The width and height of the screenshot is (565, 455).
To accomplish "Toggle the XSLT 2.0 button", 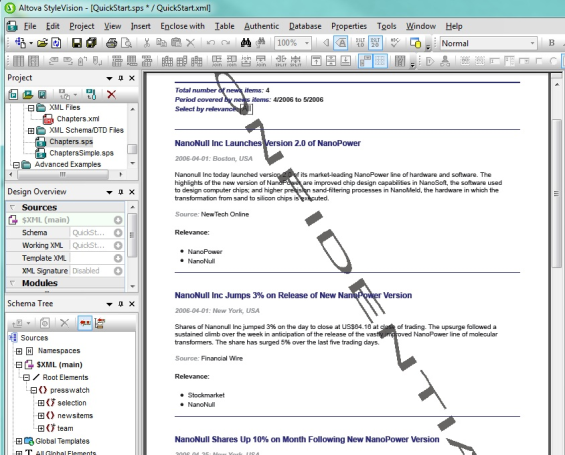I will pyautogui.click(x=375, y=43).
